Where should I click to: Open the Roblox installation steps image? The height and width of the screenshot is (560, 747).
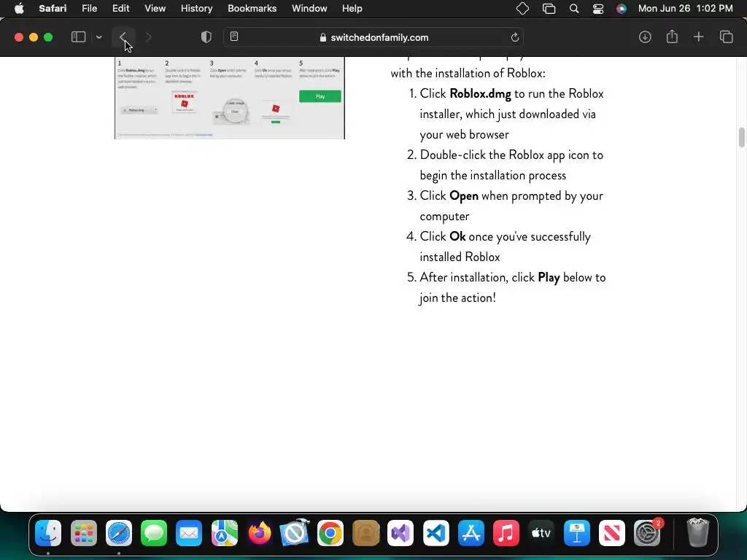230,98
